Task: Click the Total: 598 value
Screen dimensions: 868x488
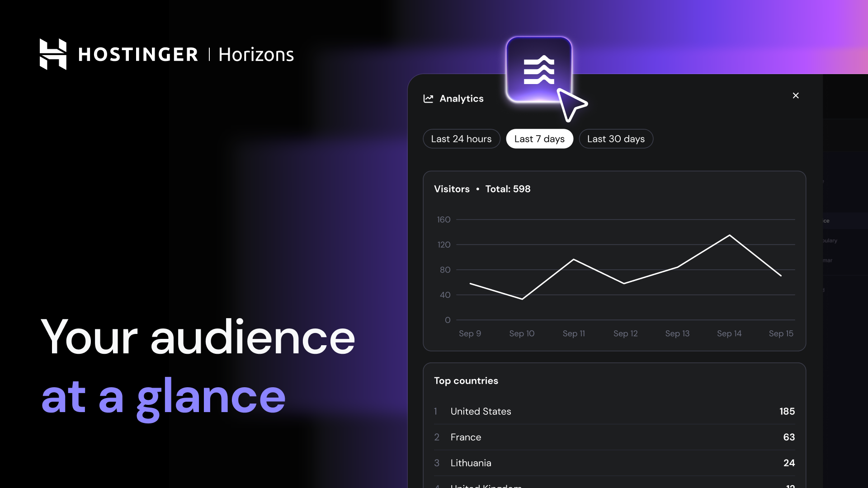Action: [x=508, y=189]
